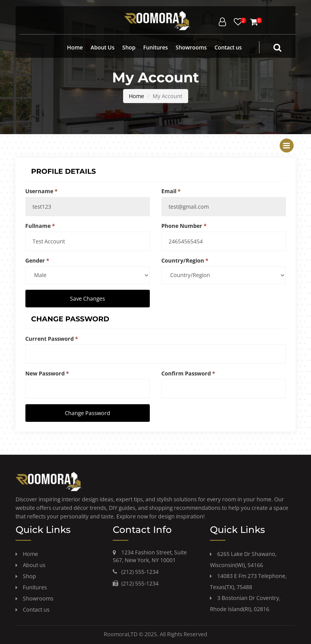Expand the Country/Region dropdown

point(224,275)
